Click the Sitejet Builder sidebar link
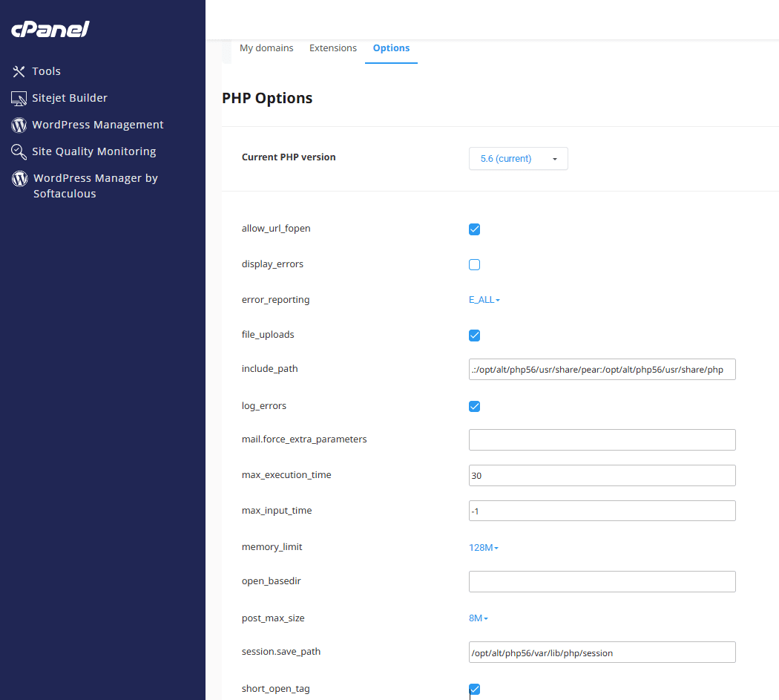This screenshot has height=700, width=779. click(x=70, y=98)
